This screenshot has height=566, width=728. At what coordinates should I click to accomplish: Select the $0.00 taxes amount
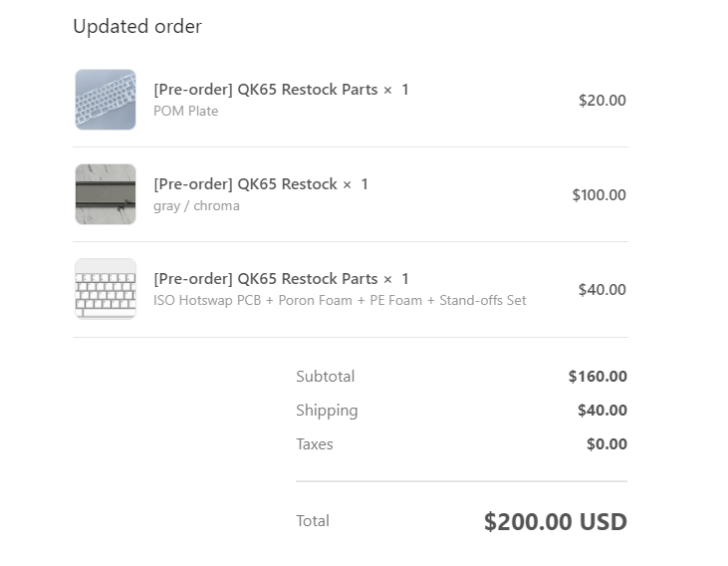607,444
